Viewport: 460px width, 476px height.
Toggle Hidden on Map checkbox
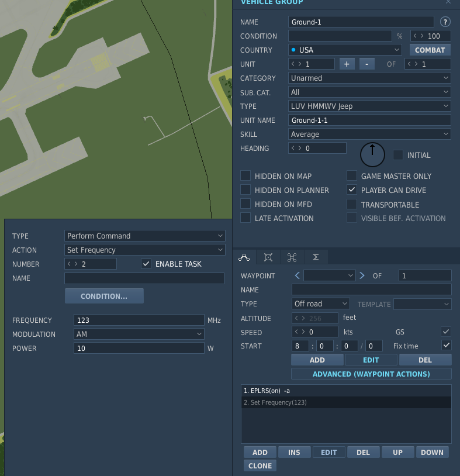[x=245, y=175]
